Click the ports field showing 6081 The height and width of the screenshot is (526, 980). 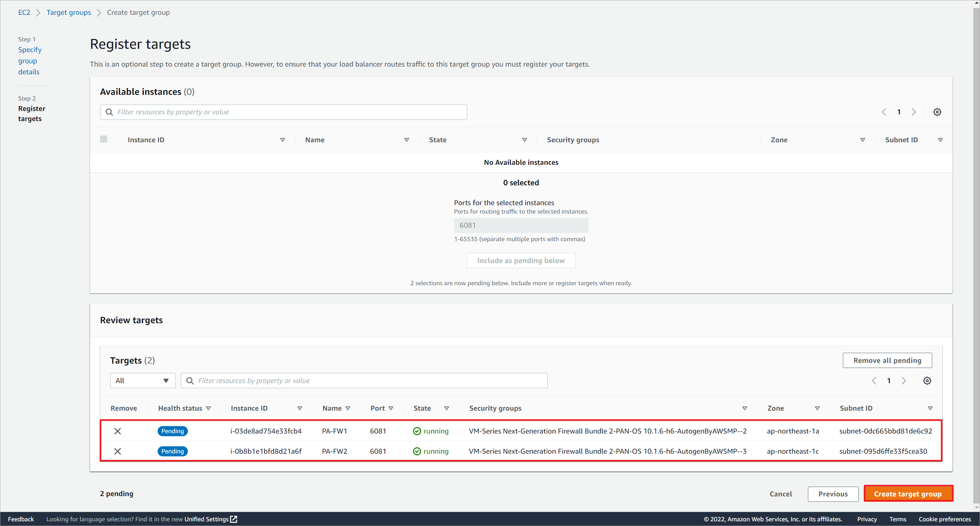(x=521, y=225)
